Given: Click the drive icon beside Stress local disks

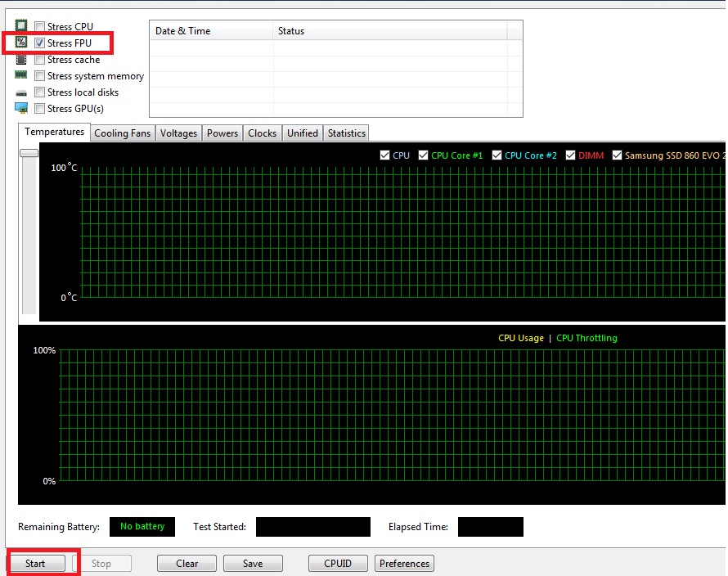Looking at the screenshot, I should 21,92.
